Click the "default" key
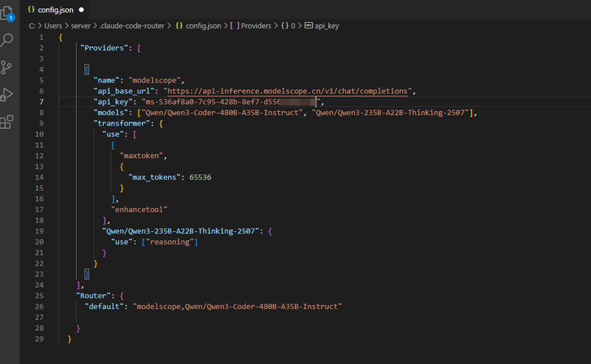The image size is (591, 364). coord(104,306)
